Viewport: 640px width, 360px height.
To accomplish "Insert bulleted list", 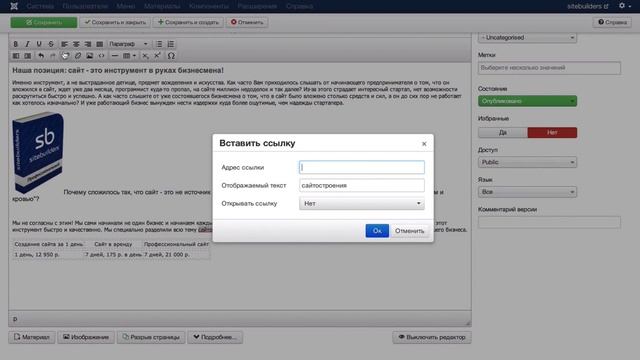I will tap(159, 44).
